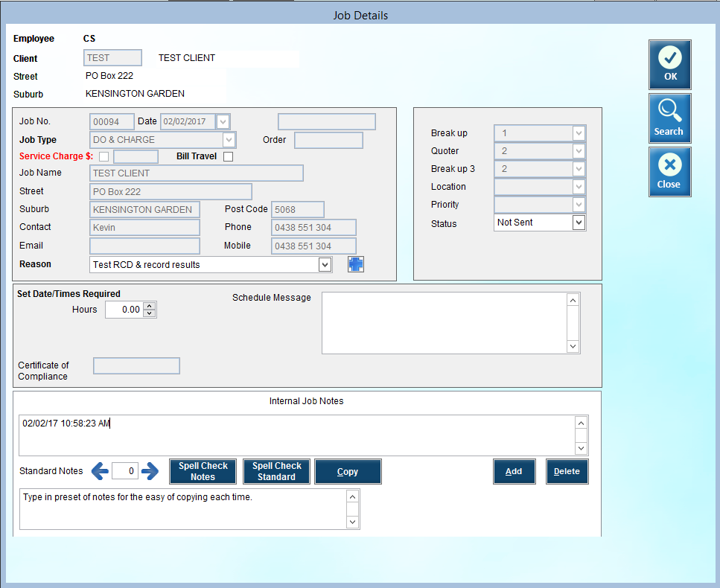The width and height of the screenshot is (720, 588).
Task: Click the Copy button
Action: pyautogui.click(x=348, y=471)
